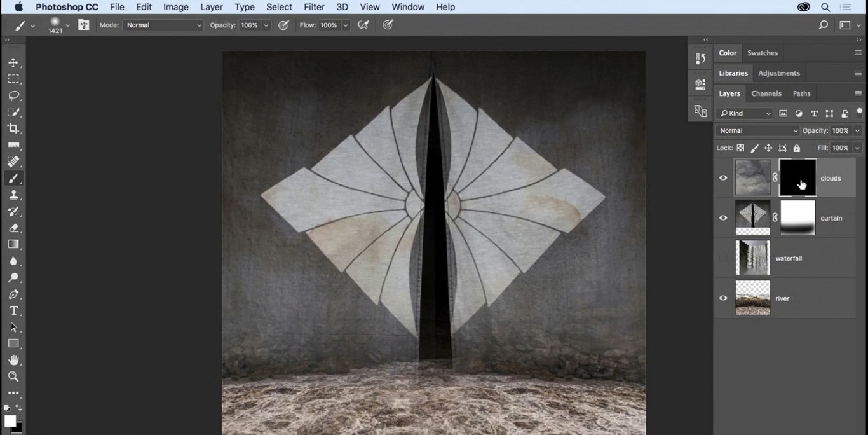Viewport: 868px width, 435px height.
Task: Open the brush Opacity slider dropdown arrow
Action: (x=266, y=25)
